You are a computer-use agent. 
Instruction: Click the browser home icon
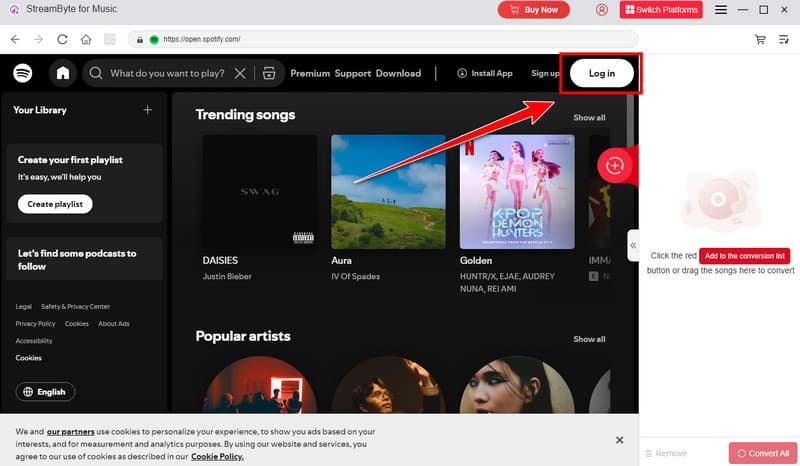point(86,39)
